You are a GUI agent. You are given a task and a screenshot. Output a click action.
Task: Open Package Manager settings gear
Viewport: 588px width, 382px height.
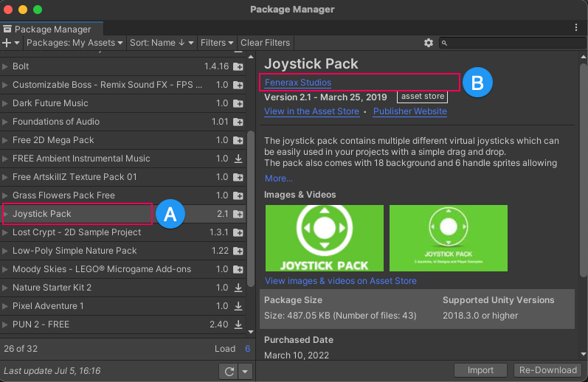[429, 43]
